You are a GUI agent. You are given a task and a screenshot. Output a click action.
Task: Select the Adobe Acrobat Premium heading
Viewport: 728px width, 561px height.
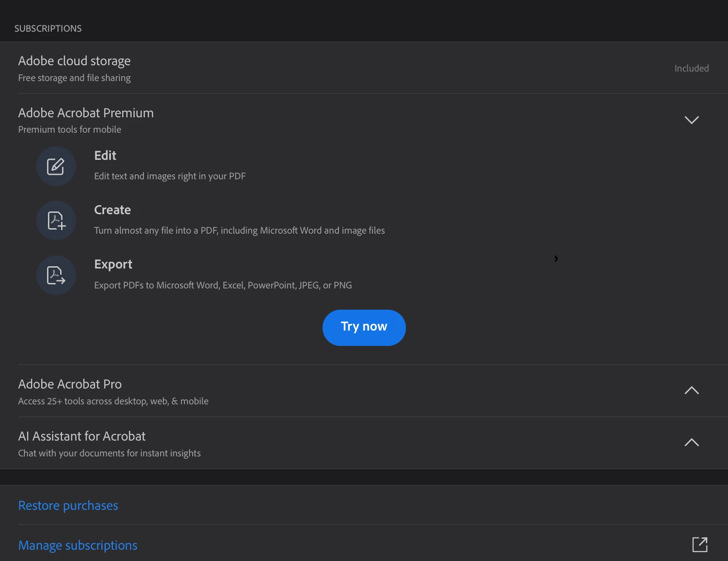point(86,113)
